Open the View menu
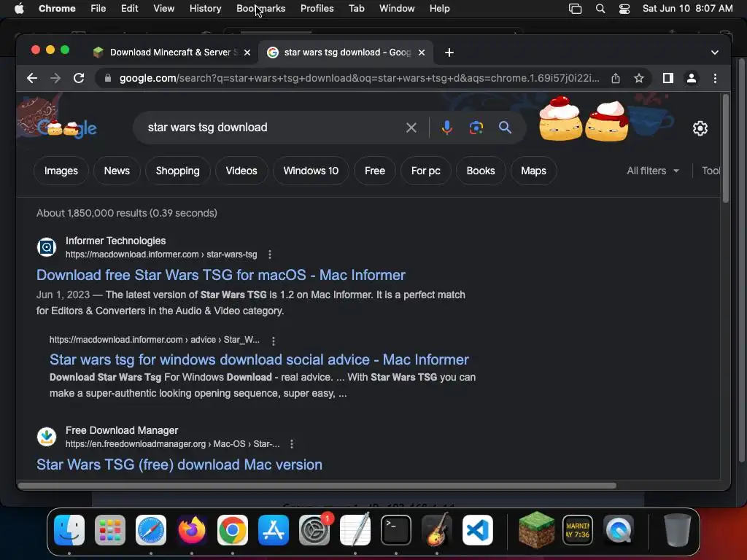 click(x=163, y=9)
